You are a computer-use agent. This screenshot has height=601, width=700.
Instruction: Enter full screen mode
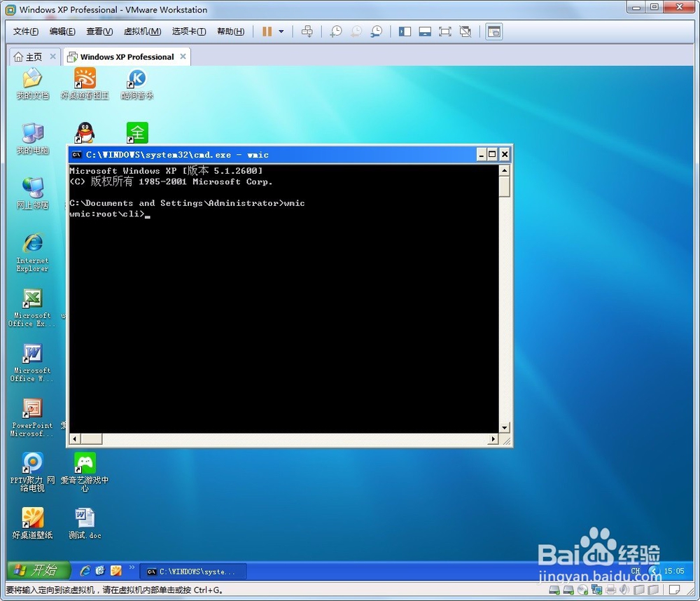tap(445, 32)
